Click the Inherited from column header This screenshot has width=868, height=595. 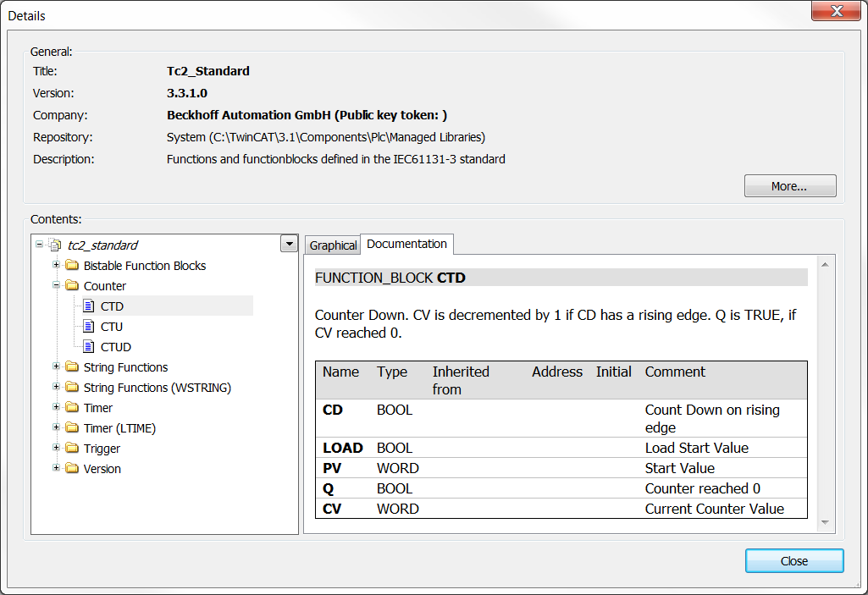click(x=461, y=380)
